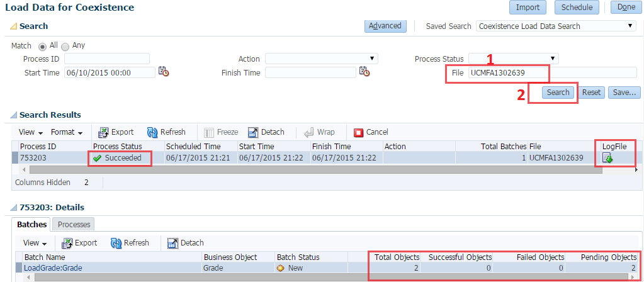
Task: Select the Match All radio button
Action: point(42,47)
